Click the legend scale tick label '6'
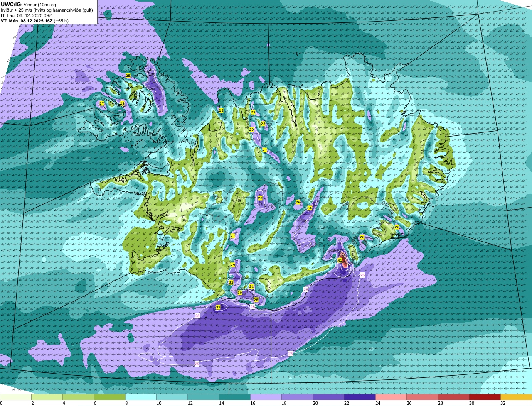The height and width of the screenshot is (406, 532). [x=94, y=403]
